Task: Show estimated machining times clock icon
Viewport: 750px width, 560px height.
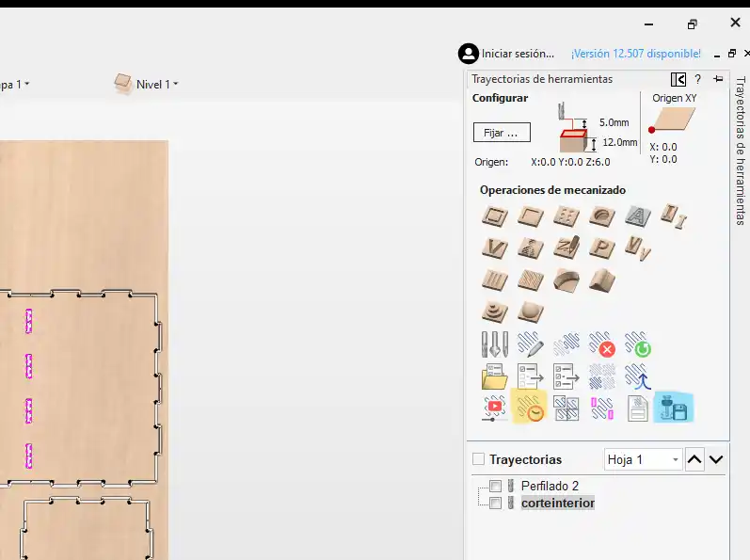Action: pyautogui.click(x=530, y=407)
